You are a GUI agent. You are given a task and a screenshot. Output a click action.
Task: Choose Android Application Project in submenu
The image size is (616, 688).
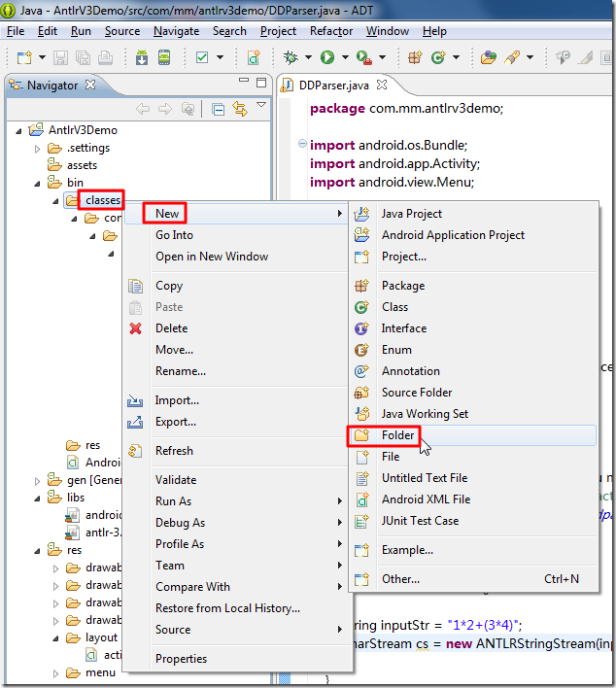[x=473, y=235]
